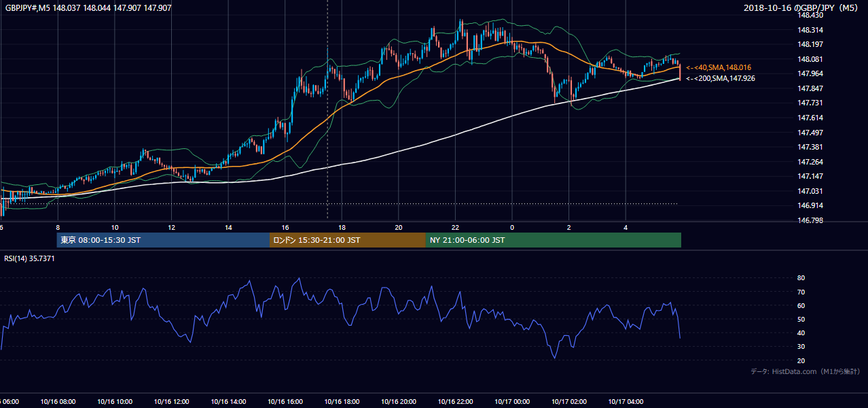Click RSI scale value 80

point(801,278)
